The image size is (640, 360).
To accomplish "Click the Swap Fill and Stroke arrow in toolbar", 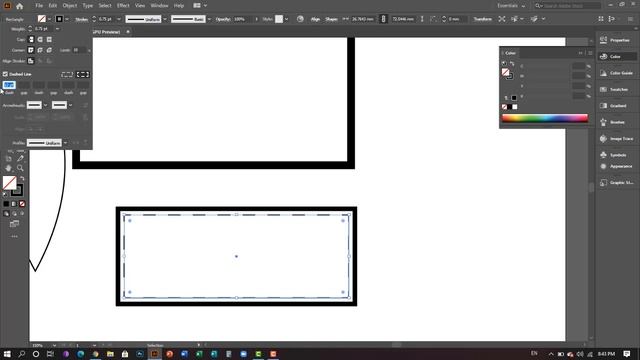I will coord(22,178).
